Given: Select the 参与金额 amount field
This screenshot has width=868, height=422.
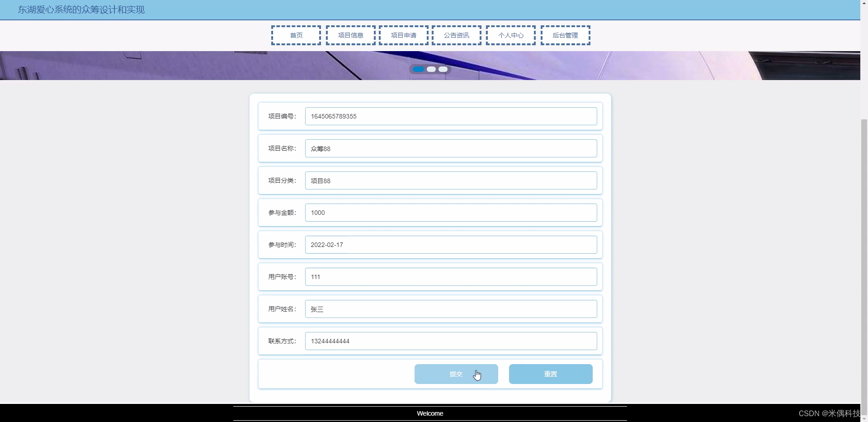Looking at the screenshot, I should (x=451, y=213).
